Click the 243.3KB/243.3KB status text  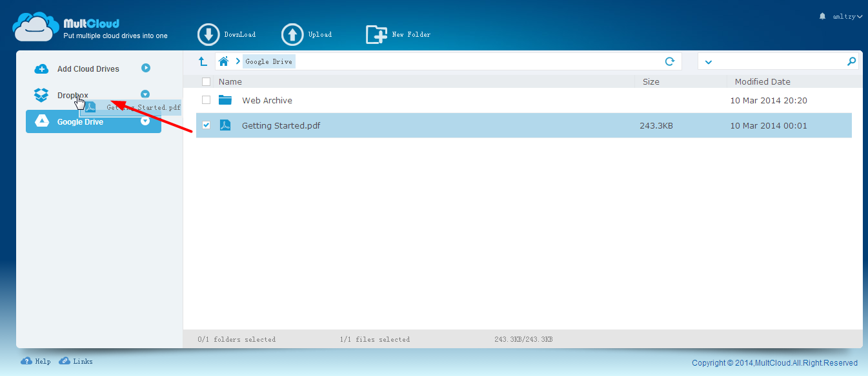[523, 339]
